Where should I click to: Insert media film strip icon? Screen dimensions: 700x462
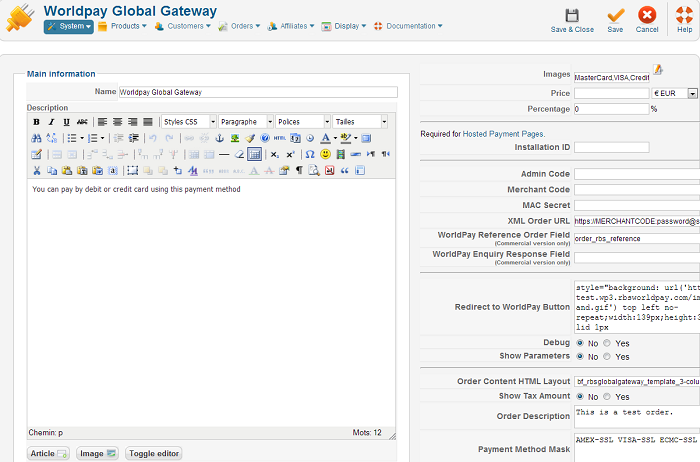pyautogui.click(x=340, y=154)
